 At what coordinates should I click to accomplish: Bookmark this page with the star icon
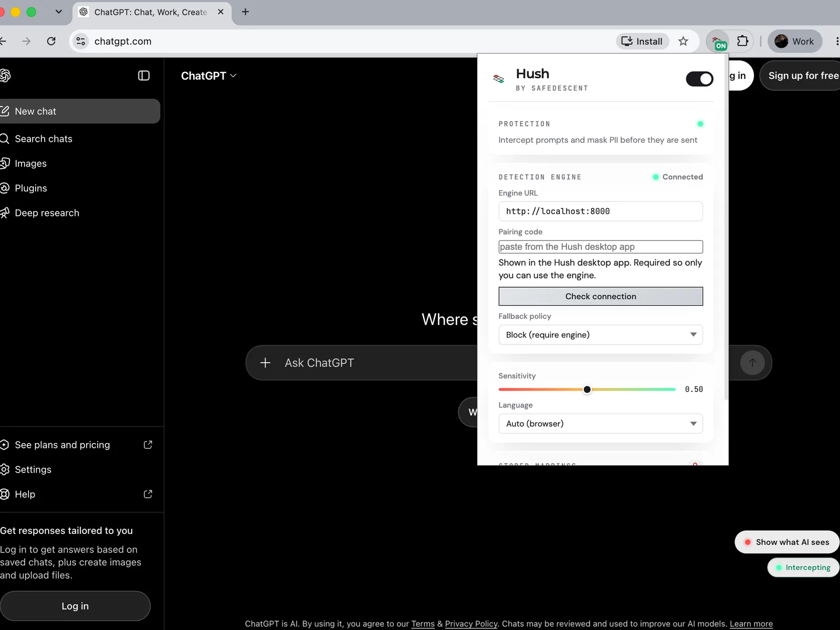(x=683, y=41)
